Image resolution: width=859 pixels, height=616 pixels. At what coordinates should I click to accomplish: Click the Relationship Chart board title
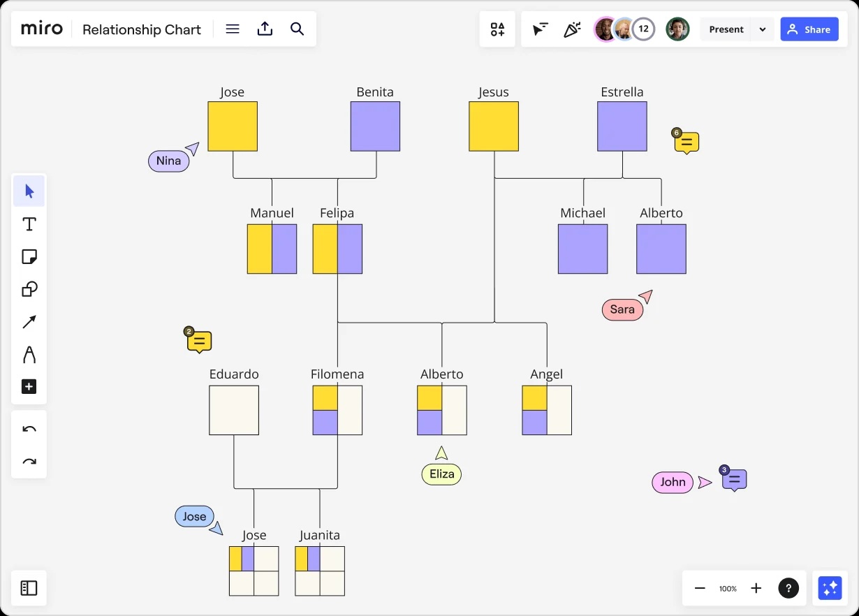click(x=142, y=29)
